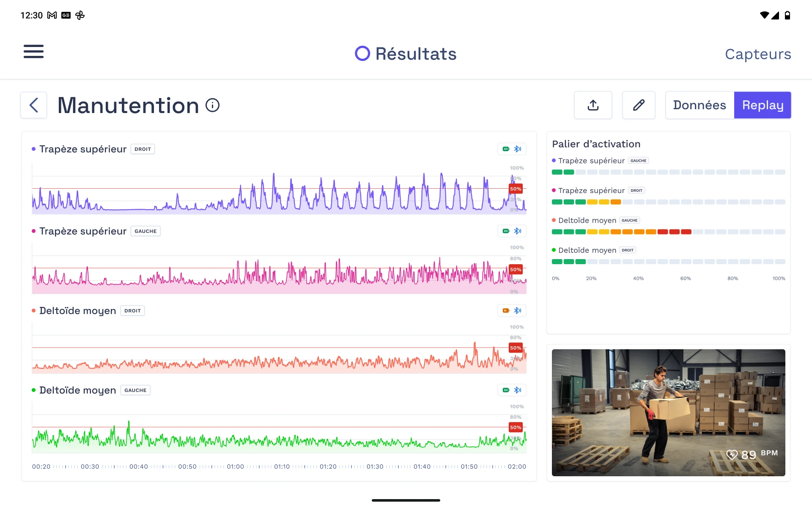Tap the 02:00 timeline label
The image size is (812, 508).
(x=517, y=467)
